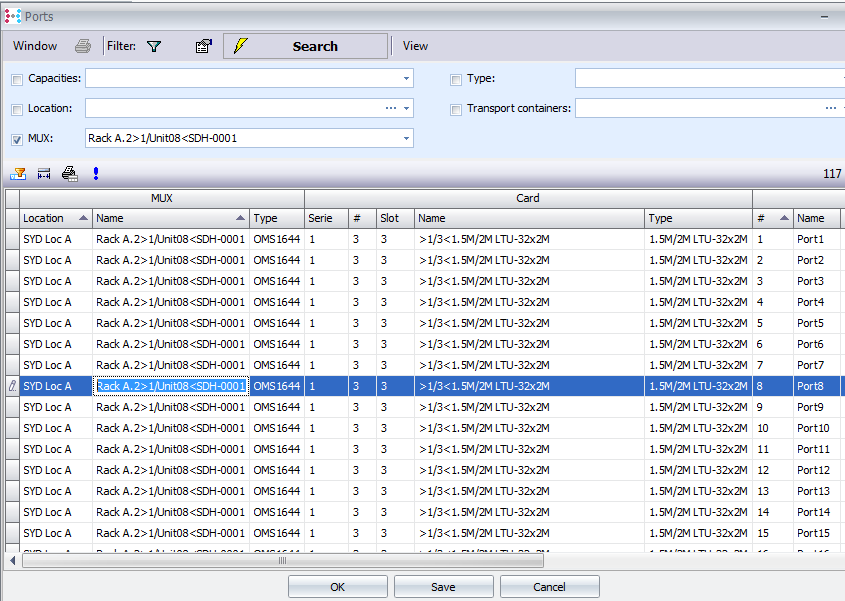Select the Port15 cell
The width and height of the screenshot is (845, 601).
pos(818,534)
